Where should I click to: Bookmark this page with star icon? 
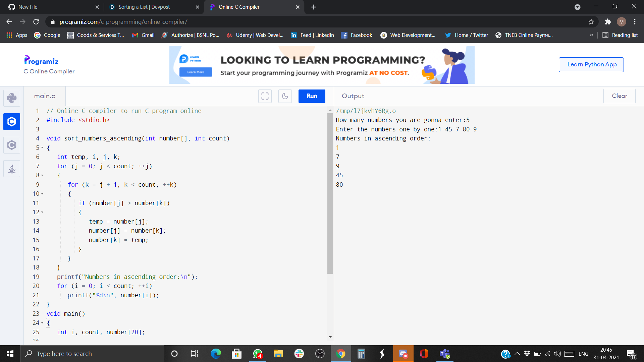(x=591, y=22)
